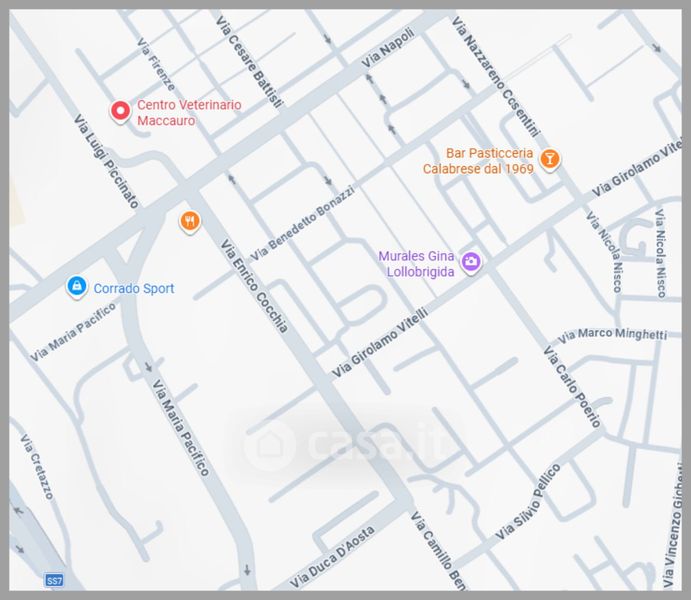Click the Centro Veterinario Maccauro red pin
Screen dimensions: 691x600
click(x=120, y=111)
